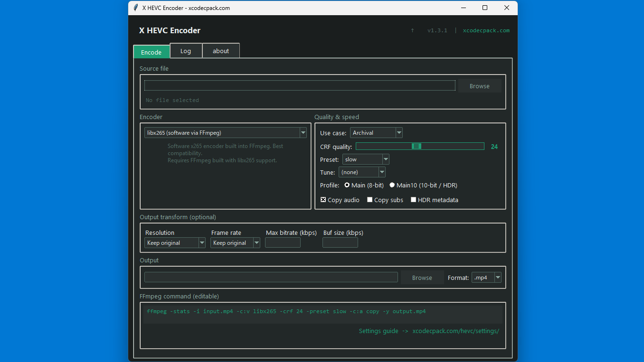Click the feather app icon in title bar
This screenshot has width=644, height=362.
point(135,8)
